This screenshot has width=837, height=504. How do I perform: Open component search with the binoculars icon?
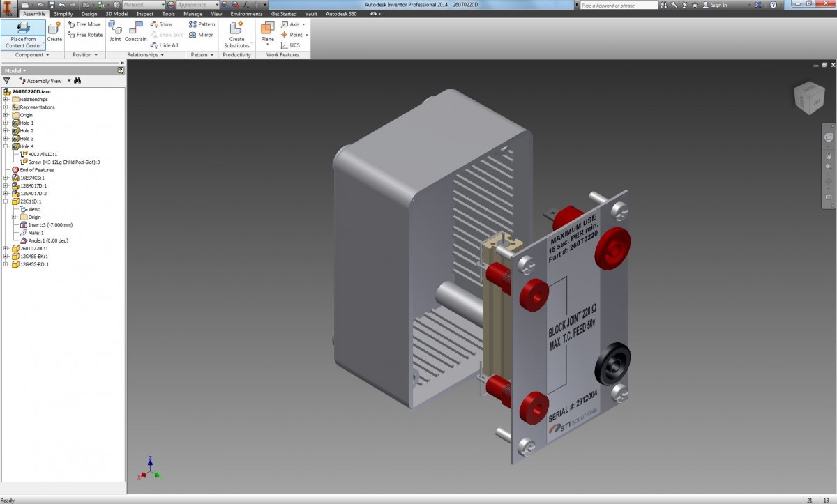pyautogui.click(x=77, y=80)
